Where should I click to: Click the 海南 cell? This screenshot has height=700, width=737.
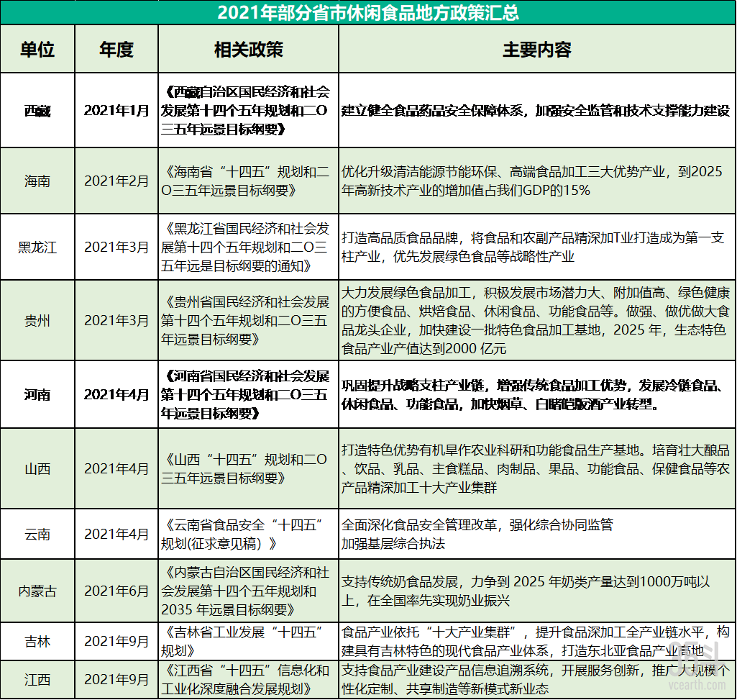(x=37, y=181)
